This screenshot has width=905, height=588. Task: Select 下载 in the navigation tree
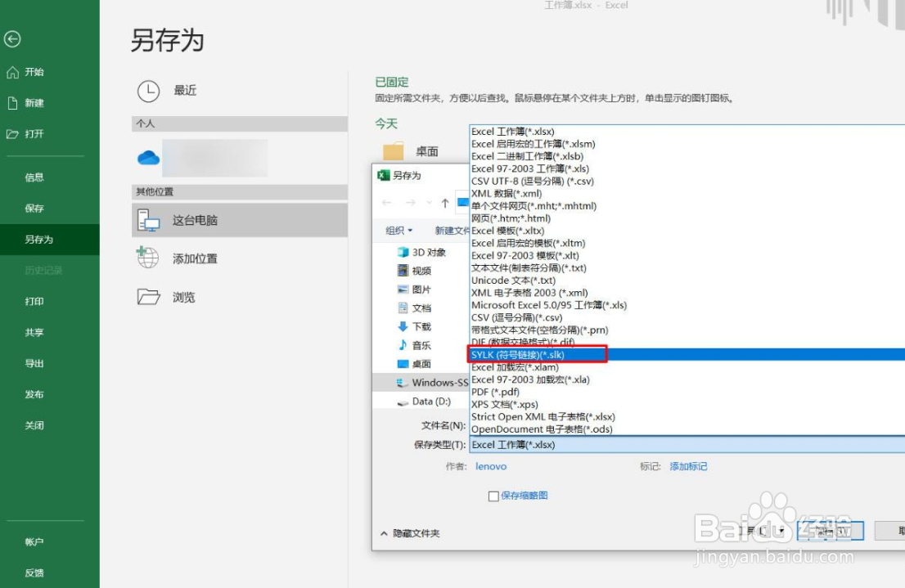421,326
